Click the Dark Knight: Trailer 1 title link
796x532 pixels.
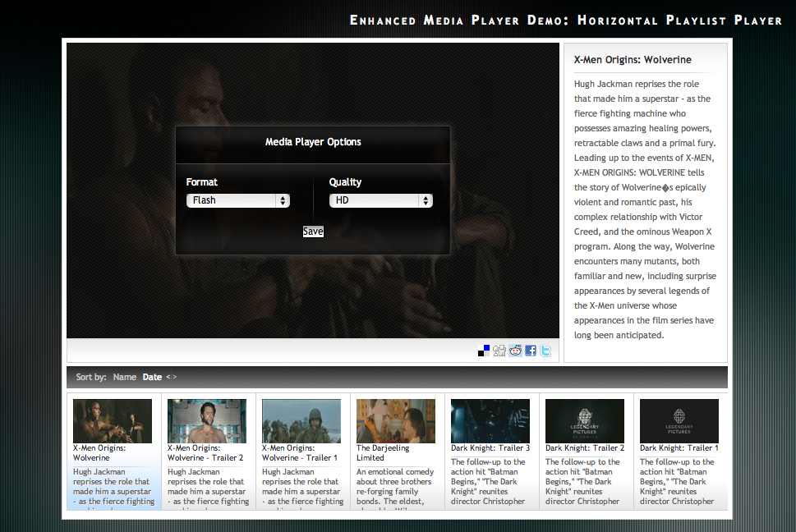(x=679, y=448)
